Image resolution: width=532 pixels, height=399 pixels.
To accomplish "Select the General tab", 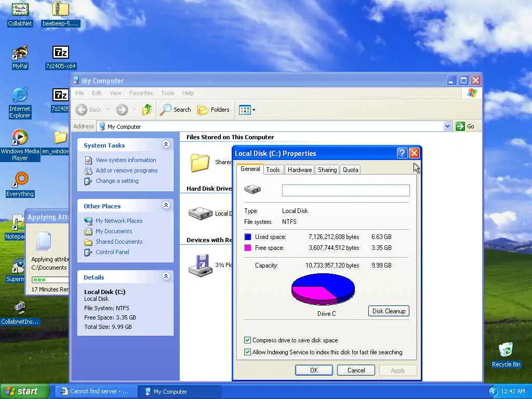I will (x=250, y=169).
